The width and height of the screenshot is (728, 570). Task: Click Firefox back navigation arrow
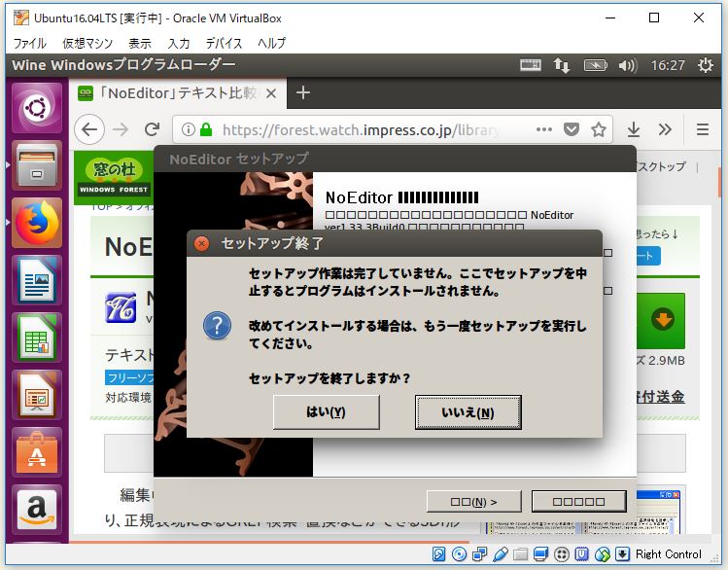89,129
